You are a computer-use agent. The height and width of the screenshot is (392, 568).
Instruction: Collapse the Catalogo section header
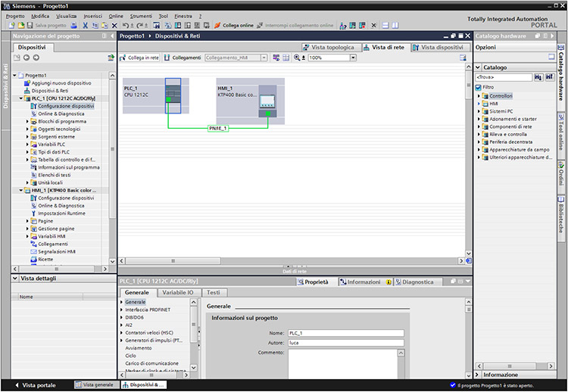click(478, 67)
